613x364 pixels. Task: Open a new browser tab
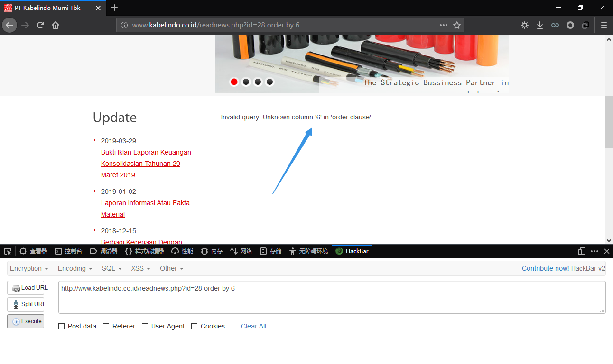(114, 8)
